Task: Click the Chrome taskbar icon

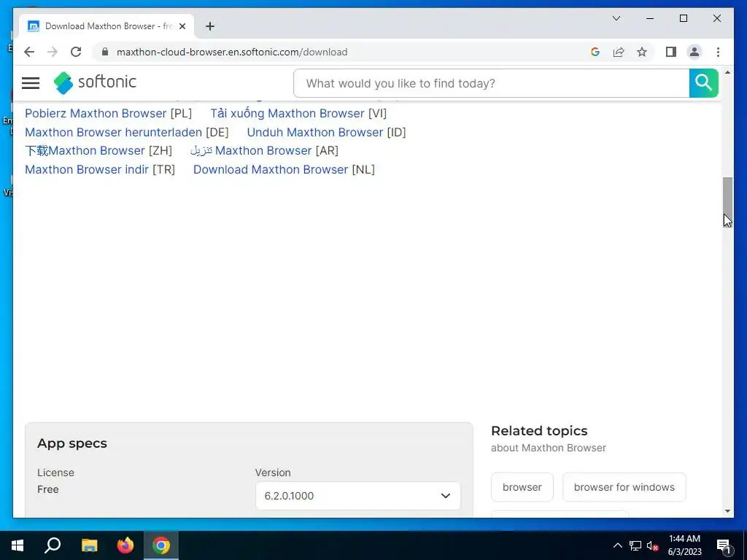Action: [x=161, y=545]
